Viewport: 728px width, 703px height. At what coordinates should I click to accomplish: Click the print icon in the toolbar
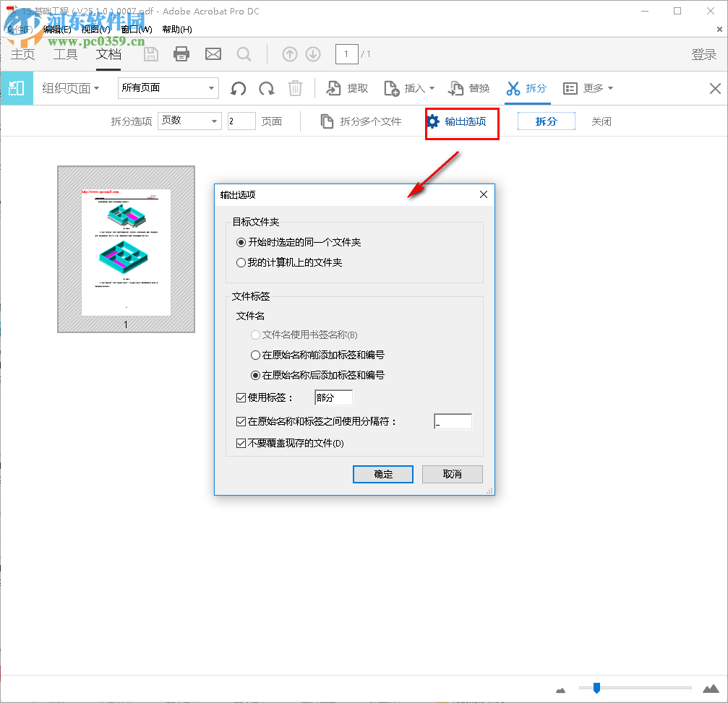pyautogui.click(x=181, y=53)
